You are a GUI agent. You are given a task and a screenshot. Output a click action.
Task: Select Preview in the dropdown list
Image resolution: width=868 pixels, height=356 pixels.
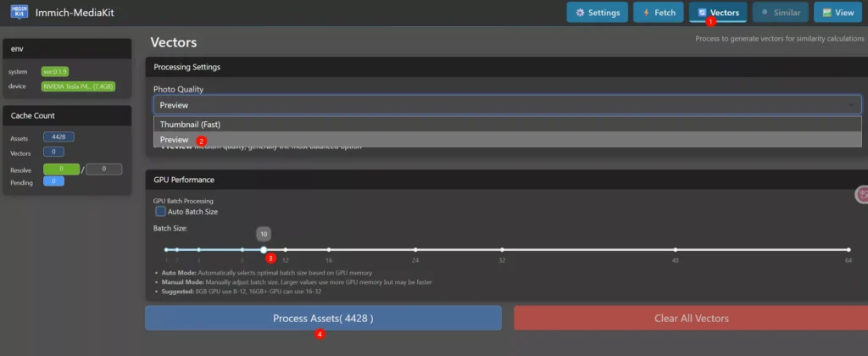tap(175, 140)
